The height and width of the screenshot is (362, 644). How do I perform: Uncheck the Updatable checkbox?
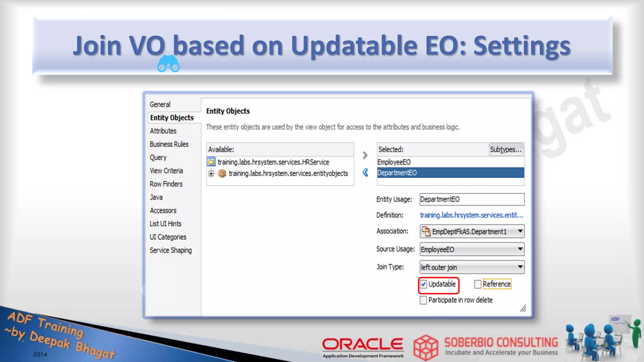coord(424,284)
